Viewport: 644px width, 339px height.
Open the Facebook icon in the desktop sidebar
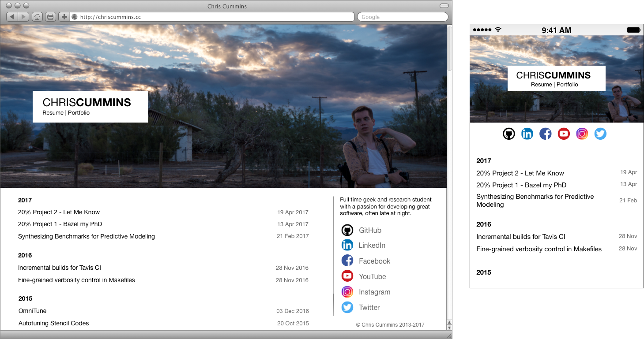[347, 261]
